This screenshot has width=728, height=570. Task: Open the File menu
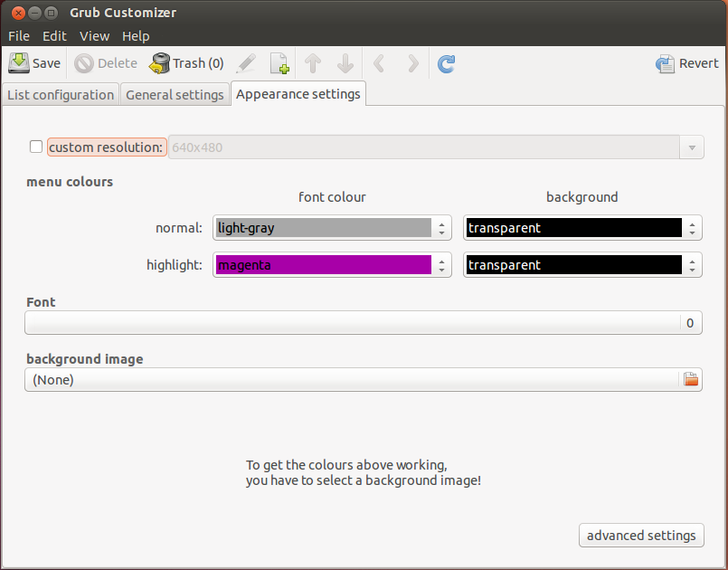(x=19, y=36)
